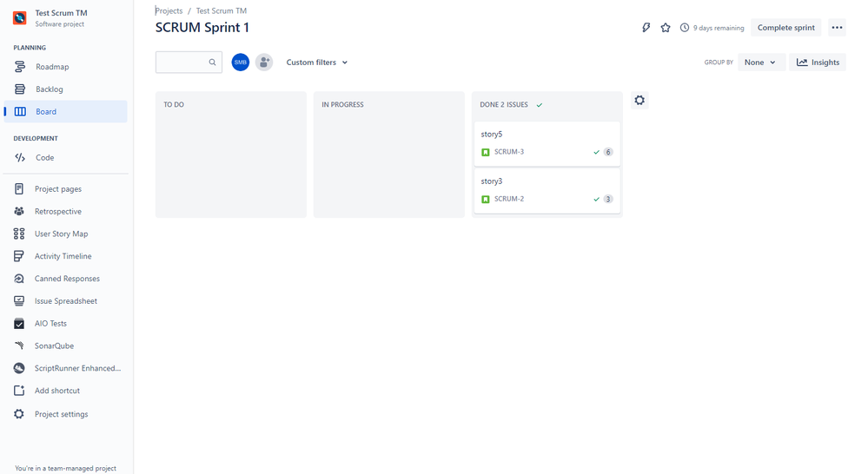Select the SMB user avatar filter
868x474 pixels.
pos(241,62)
